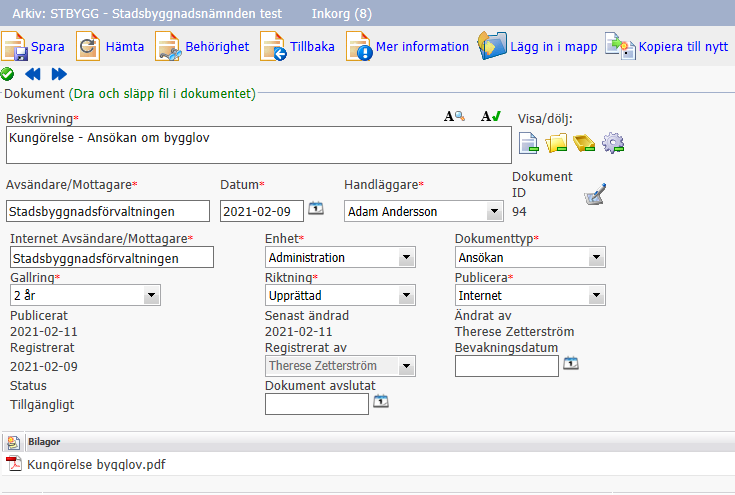
Task: Click the Registrerat date 2021-02-09
Action: tap(44, 367)
